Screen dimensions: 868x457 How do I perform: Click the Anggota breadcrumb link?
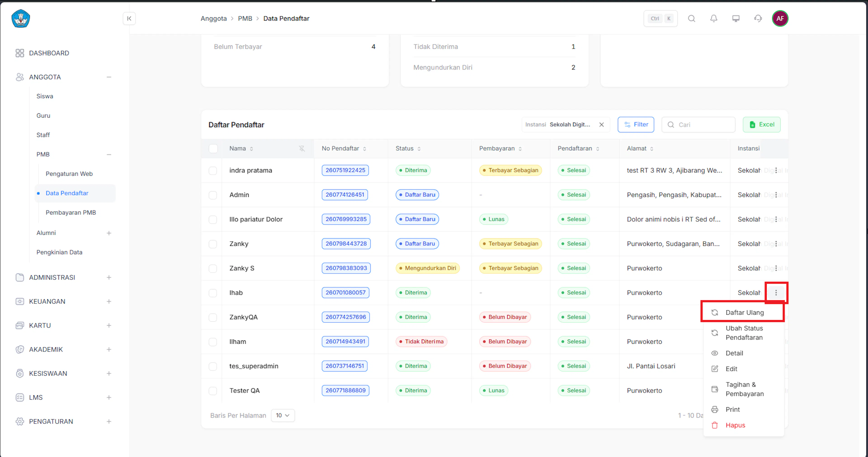click(x=214, y=19)
